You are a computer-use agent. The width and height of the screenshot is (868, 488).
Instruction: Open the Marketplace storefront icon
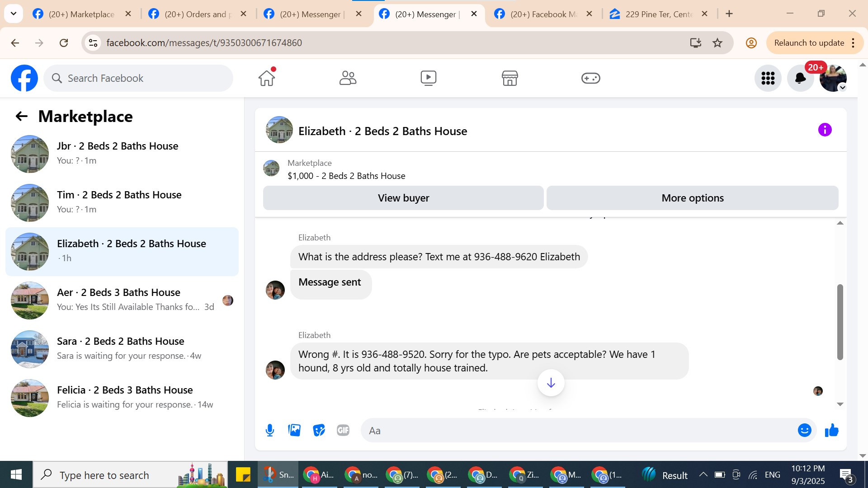[509, 78]
